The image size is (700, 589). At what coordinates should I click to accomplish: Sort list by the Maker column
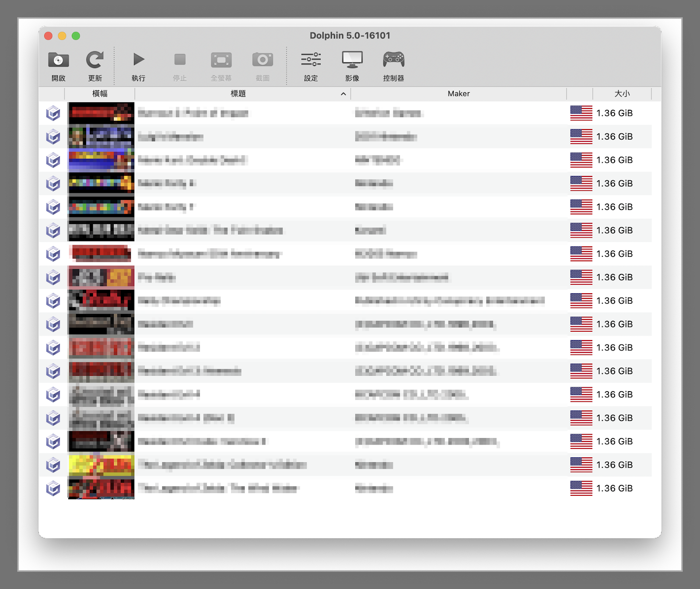[458, 94]
